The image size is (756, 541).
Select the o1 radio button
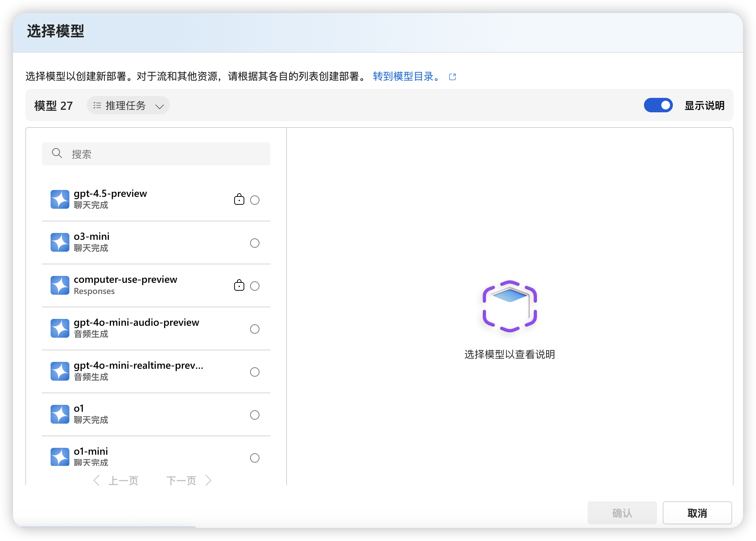click(x=255, y=415)
